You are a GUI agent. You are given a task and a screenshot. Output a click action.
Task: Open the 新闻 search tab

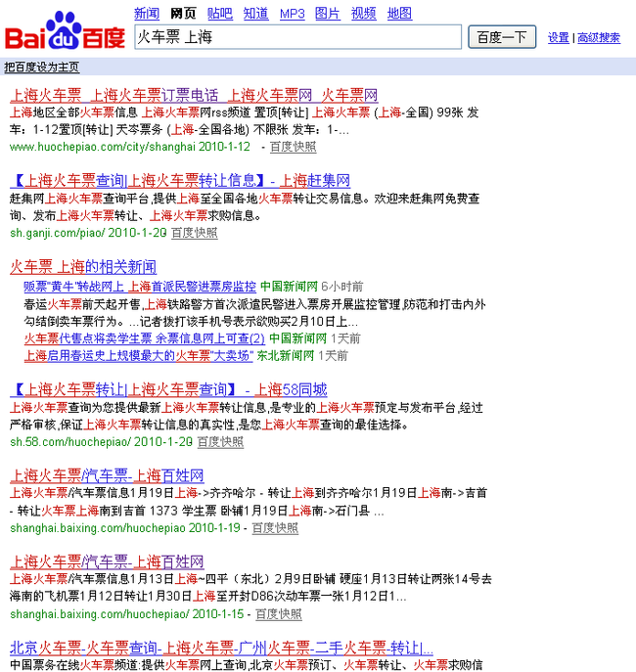pyautogui.click(x=147, y=14)
